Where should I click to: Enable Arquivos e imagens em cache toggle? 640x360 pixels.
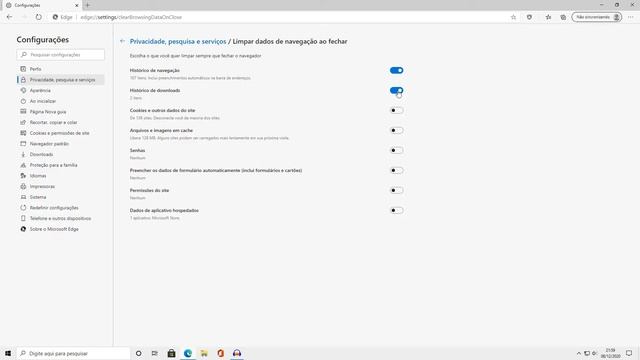tap(396, 130)
